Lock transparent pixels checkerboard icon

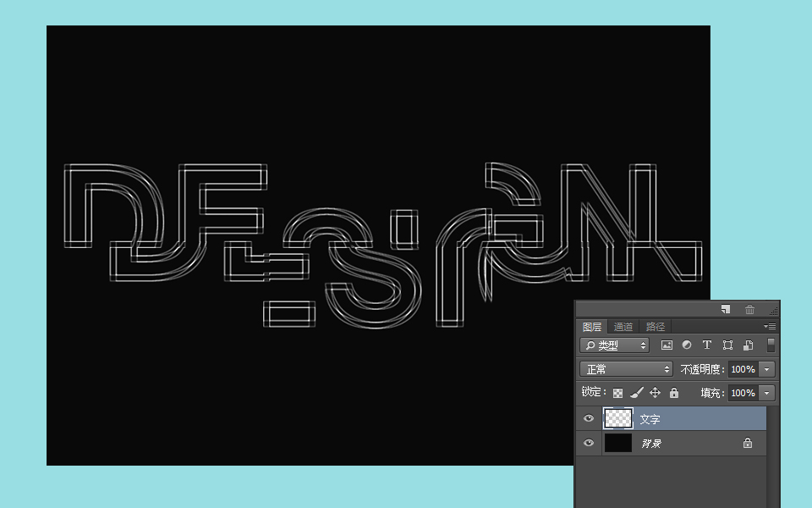tap(617, 393)
